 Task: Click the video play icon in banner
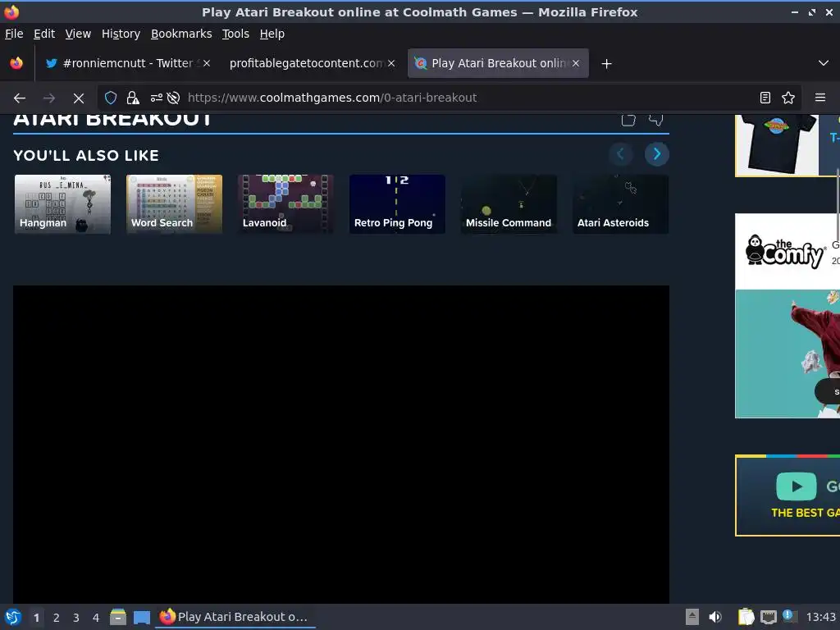coord(797,486)
